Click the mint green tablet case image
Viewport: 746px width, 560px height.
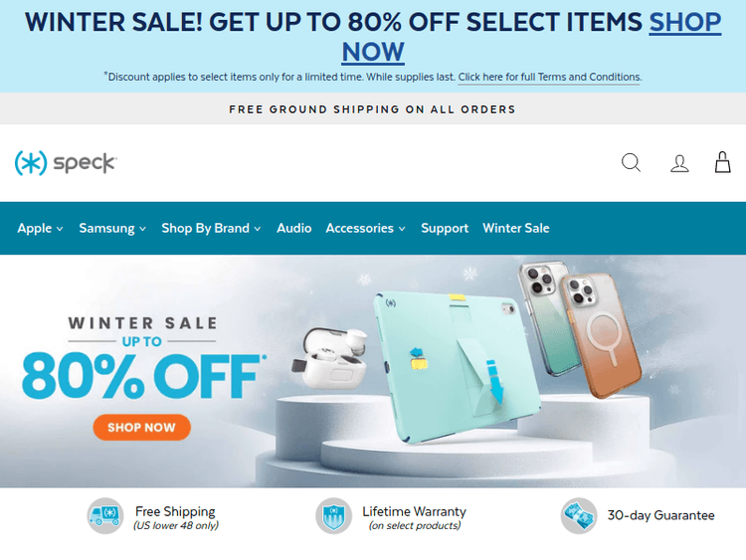click(456, 367)
